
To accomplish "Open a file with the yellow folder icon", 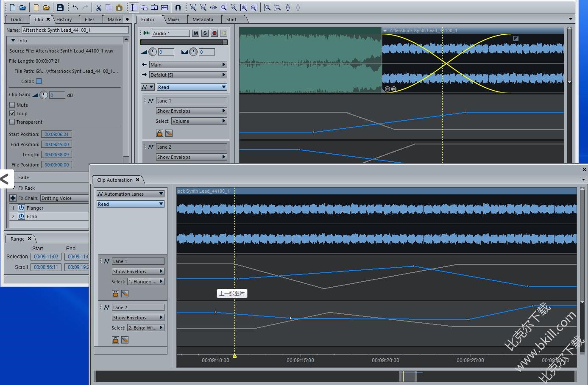I will pos(47,7).
